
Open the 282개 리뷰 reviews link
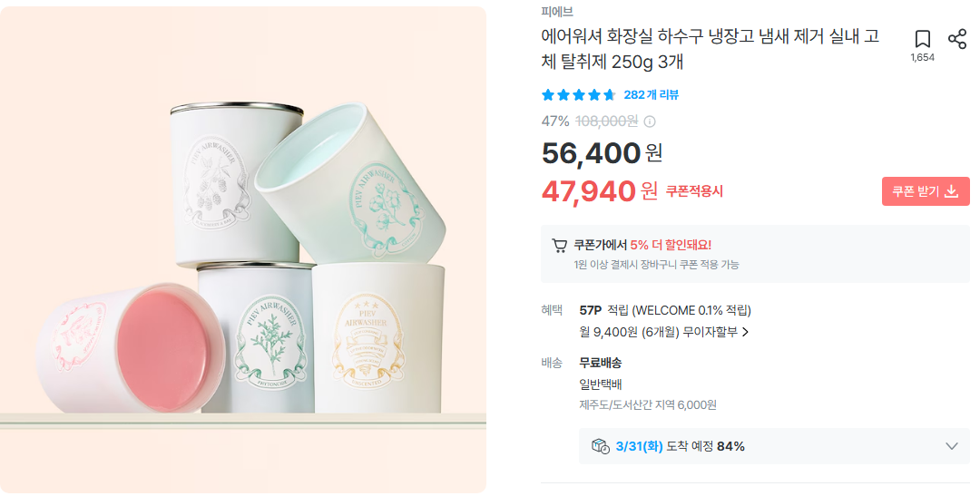[651, 95]
